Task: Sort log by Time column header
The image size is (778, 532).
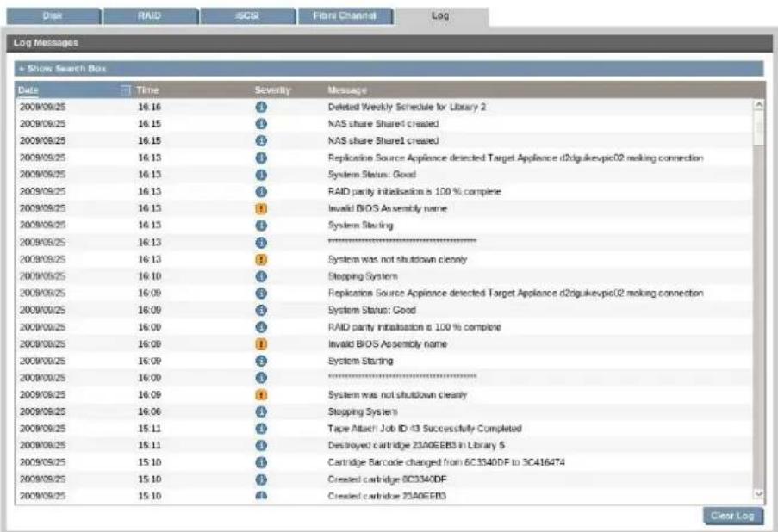Action: tap(147, 90)
